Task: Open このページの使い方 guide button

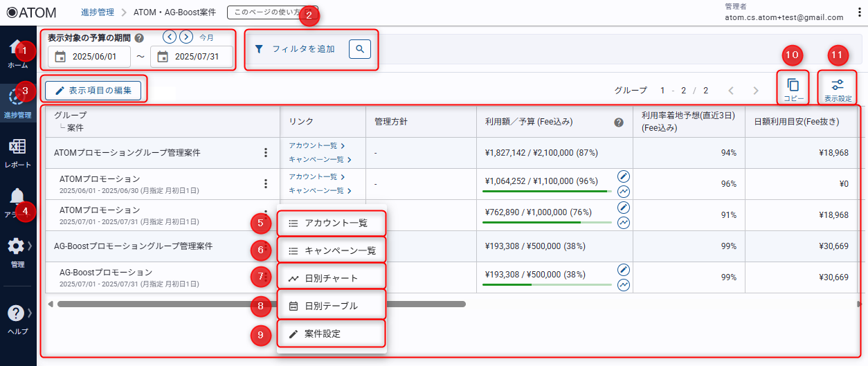Action: (x=263, y=12)
